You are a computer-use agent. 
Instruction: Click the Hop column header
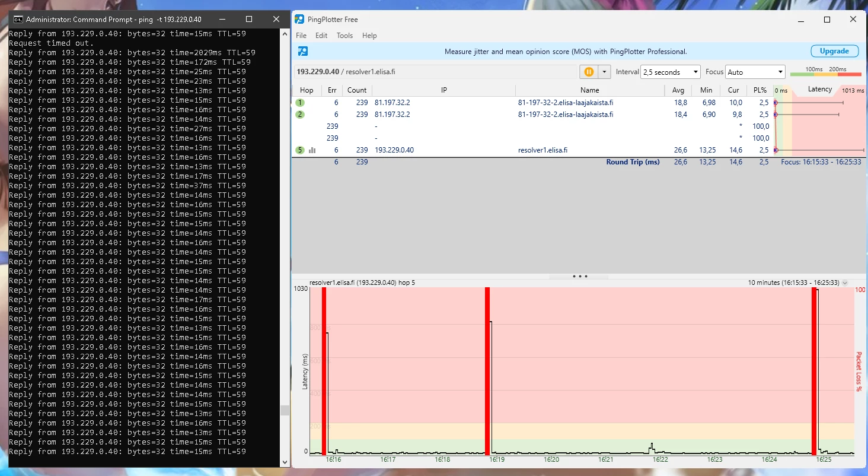[307, 90]
